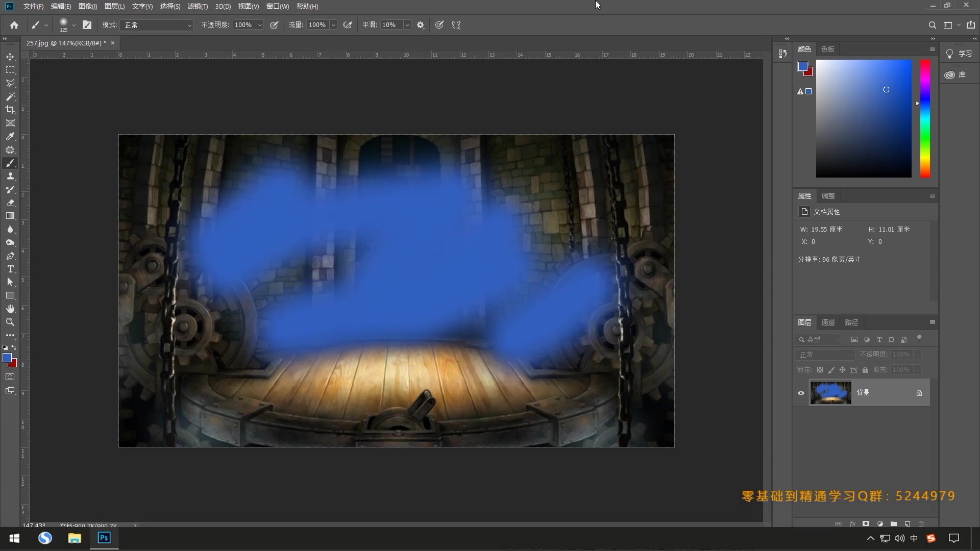Viewport: 980px width, 551px height.
Task: Go to Photoshop Home screen
Action: [x=14, y=25]
